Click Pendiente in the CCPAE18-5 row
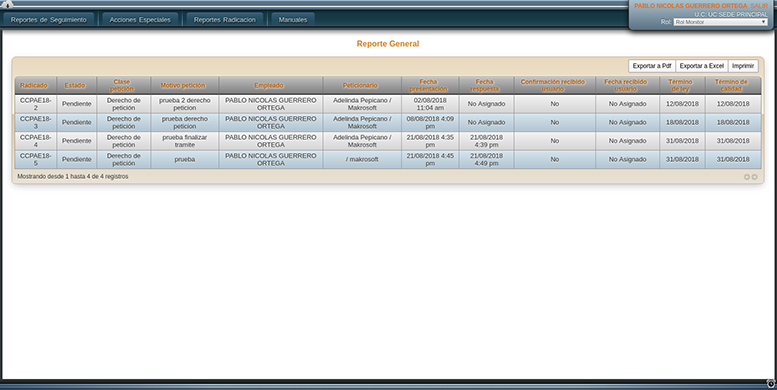Screen dimensions: 777x390 (77, 160)
